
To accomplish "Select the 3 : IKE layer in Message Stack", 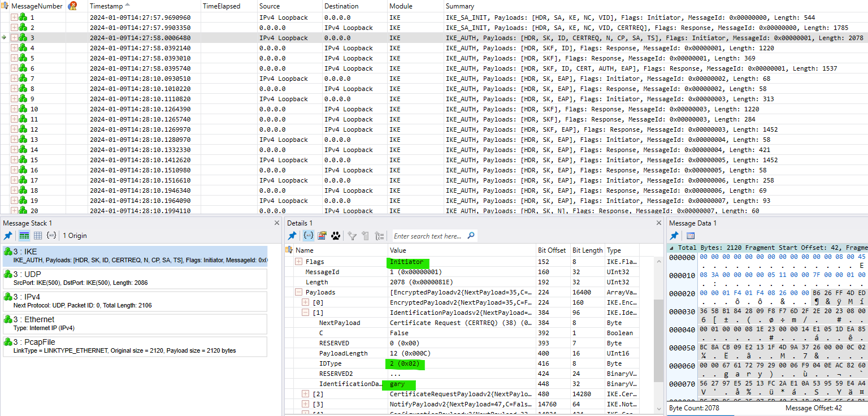I will pos(134,255).
